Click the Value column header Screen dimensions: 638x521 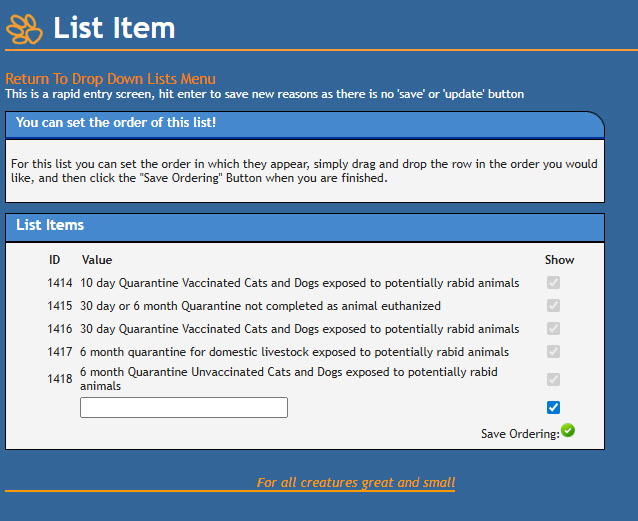coord(97,260)
